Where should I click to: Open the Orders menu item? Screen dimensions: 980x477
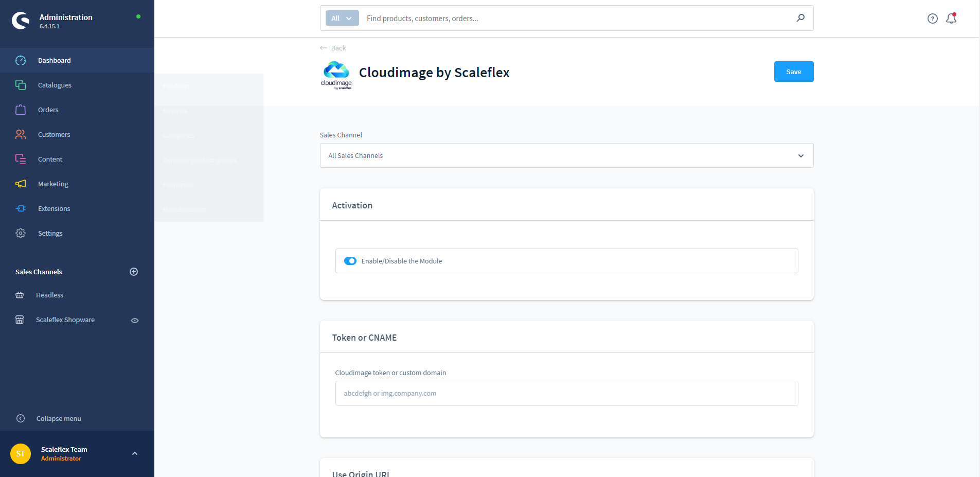point(77,110)
